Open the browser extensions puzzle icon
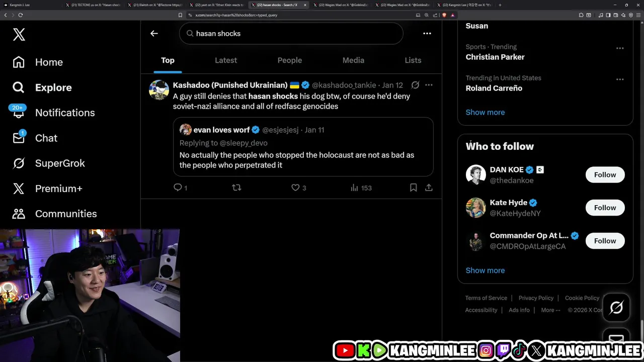The height and width of the screenshot is (362, 644). (581, 15)
